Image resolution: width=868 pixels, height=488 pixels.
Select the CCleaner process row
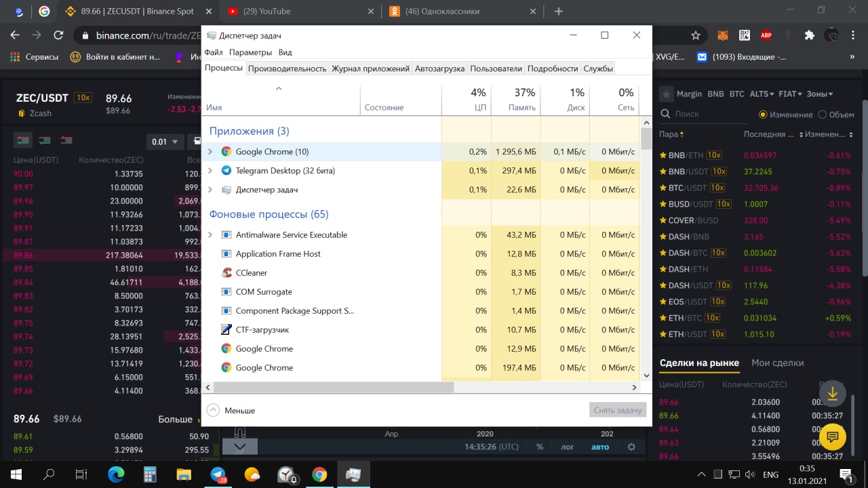[420, 273]
